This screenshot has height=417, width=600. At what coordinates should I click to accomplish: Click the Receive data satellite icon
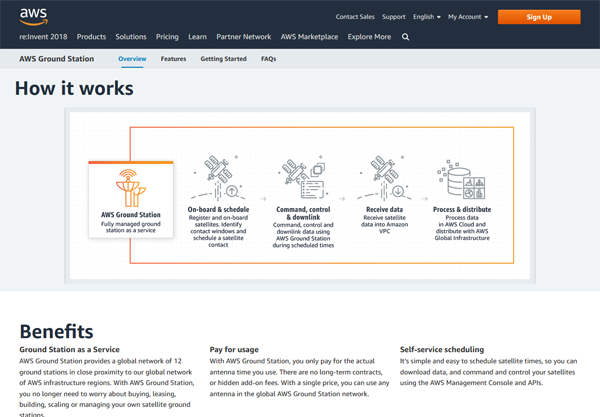[384, 178]
